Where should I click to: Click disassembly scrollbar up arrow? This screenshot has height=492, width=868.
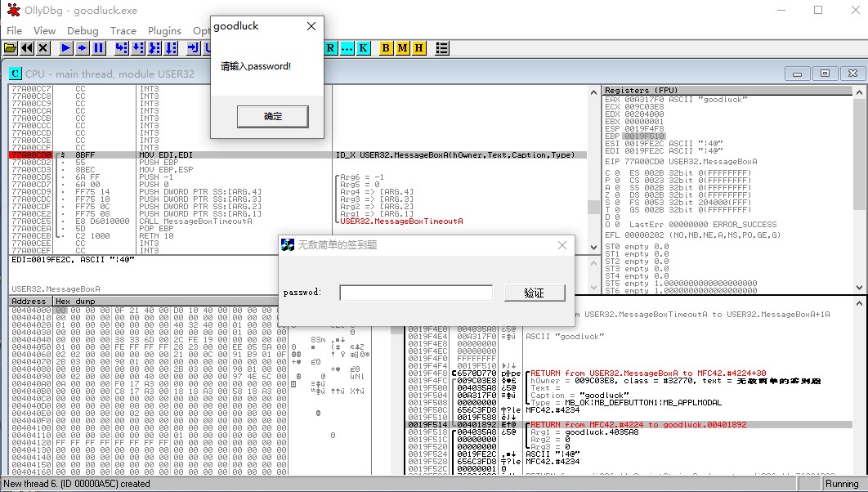click(593, 92)
